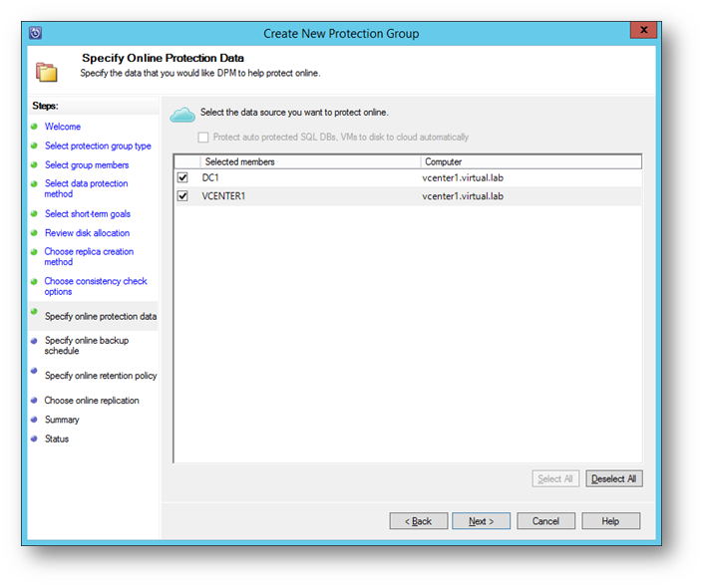Open Review disk allocation step

(87, 233)
